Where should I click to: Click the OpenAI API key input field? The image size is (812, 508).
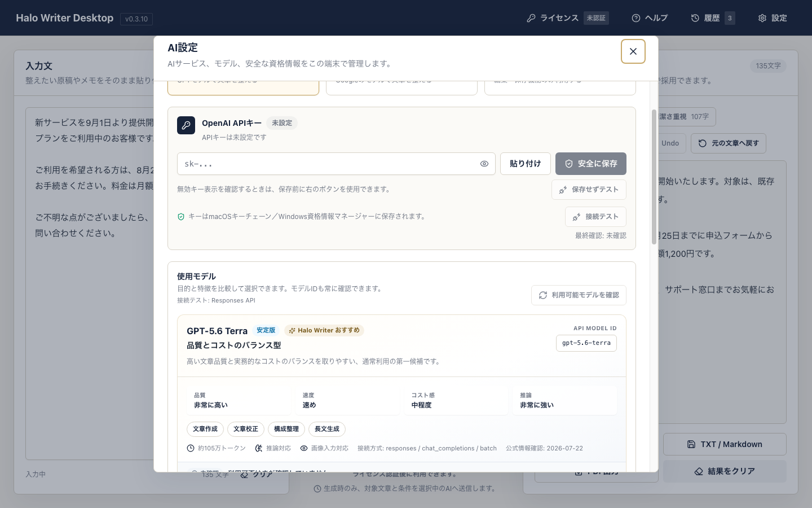coord(336,164)
